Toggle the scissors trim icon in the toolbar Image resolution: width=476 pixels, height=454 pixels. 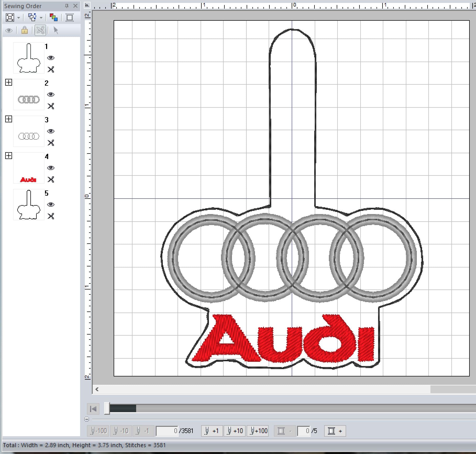coord(40,30)
